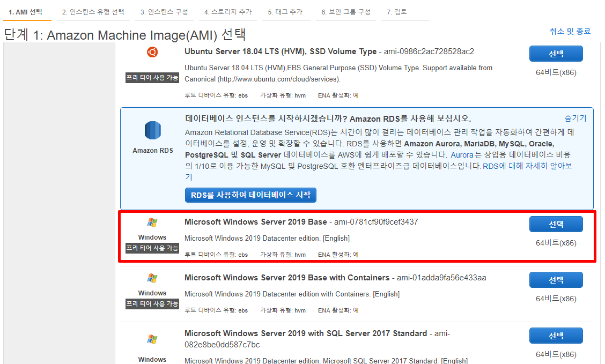Hide the RDS banner with 숨기기

576,118
